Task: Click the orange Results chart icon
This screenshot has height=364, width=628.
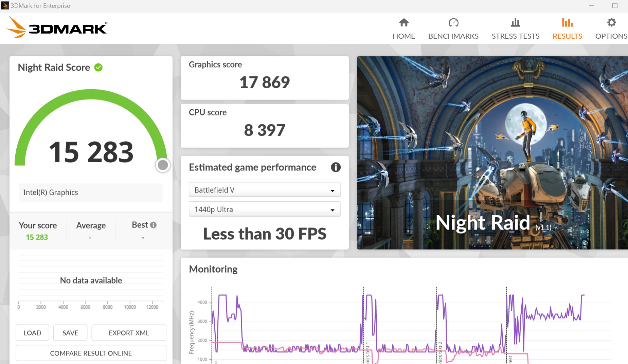Action: pos(567,23)
